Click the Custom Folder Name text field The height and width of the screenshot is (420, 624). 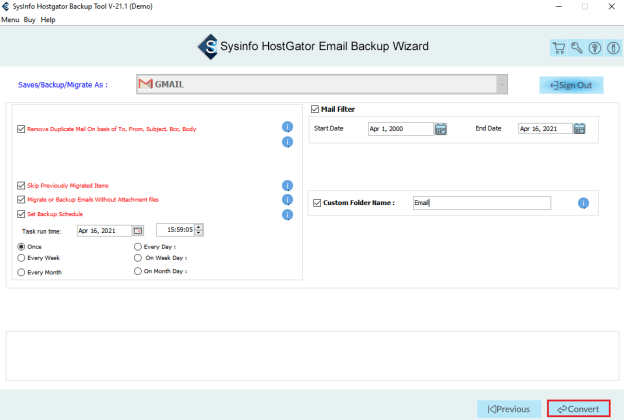click(x=482, y=203)
